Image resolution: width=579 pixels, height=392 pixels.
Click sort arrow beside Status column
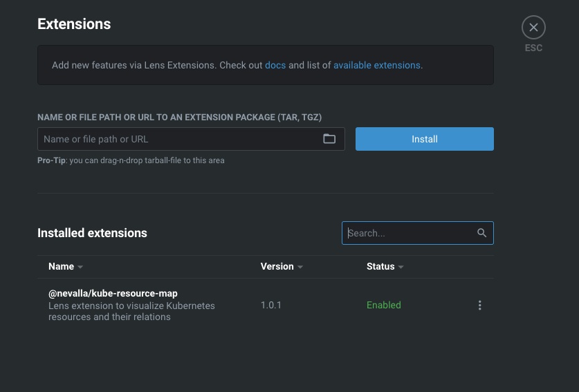point(401,267)
